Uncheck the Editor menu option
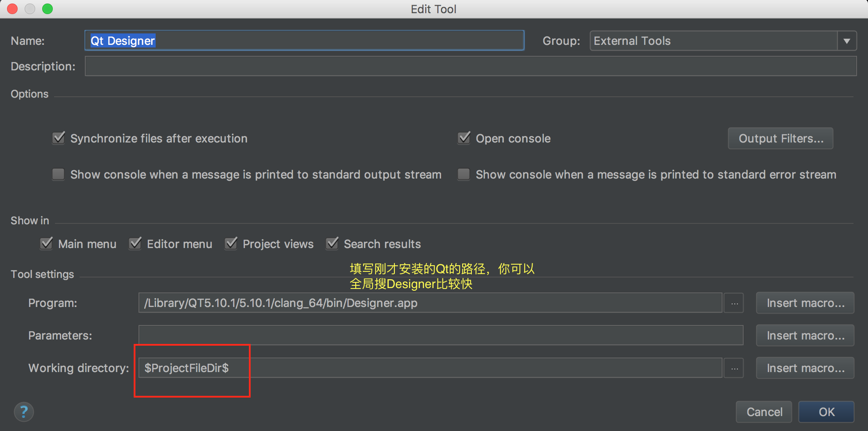 point(135,244)
